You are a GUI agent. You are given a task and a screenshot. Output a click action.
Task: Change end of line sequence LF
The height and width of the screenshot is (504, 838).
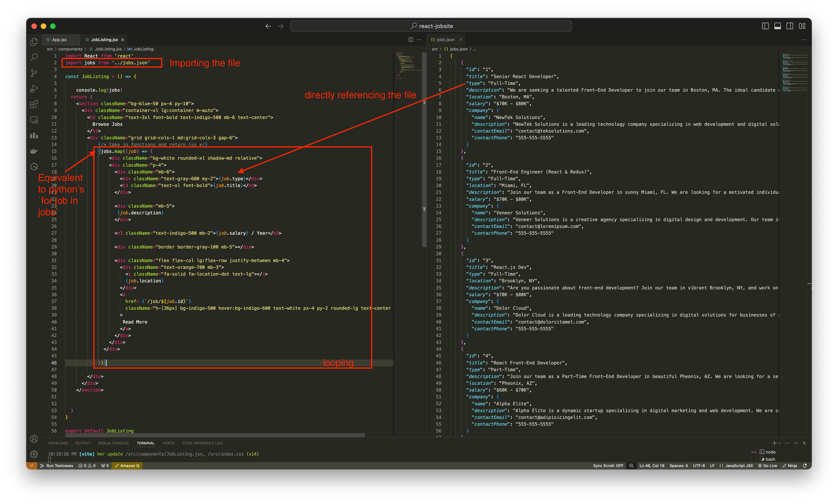coord(712,466)
